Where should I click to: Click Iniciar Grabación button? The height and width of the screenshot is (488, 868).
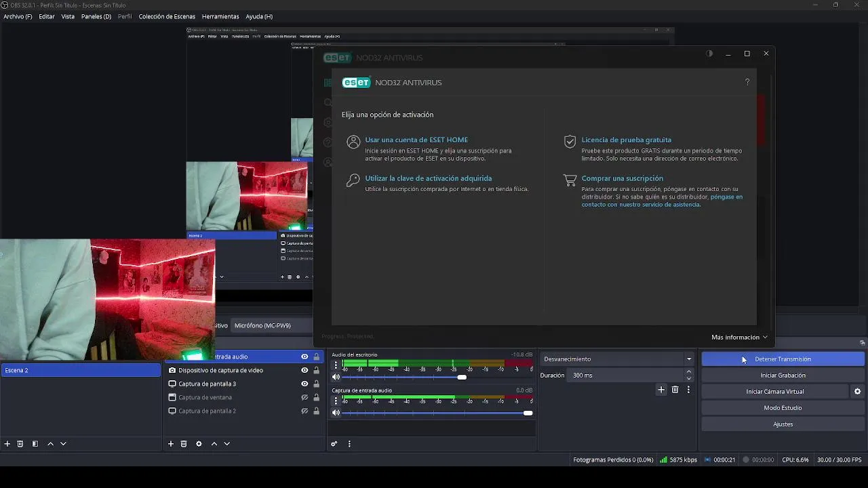(783, 375)
